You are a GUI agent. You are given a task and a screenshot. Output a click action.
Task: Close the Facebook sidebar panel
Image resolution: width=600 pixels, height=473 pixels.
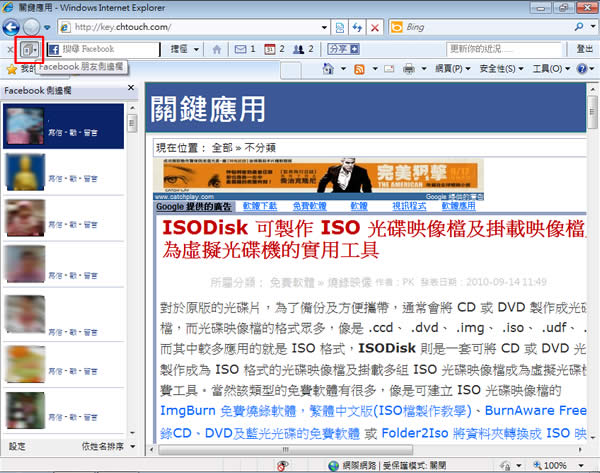[131, 90]
